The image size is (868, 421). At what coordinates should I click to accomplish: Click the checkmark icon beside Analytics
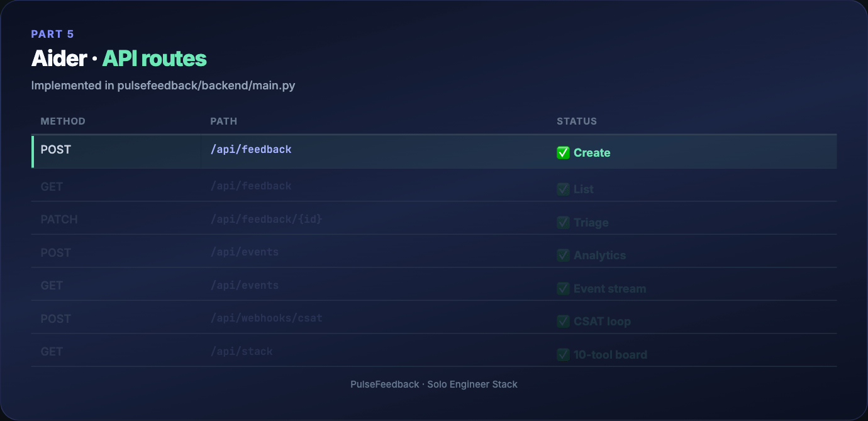(563, 255)
